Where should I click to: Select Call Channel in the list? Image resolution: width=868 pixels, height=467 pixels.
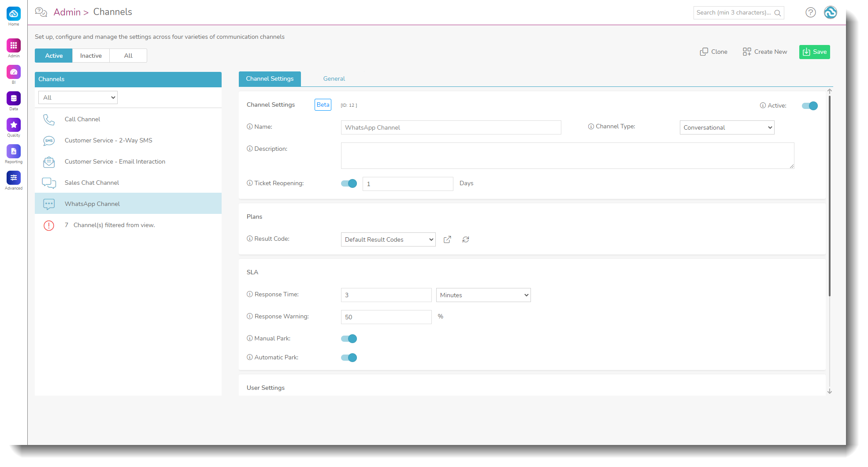128,120
